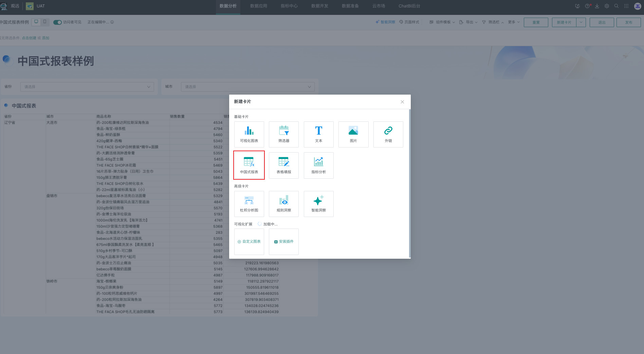
Task: Click the 自定义图表 button
Action: pyautogui.click(x=249, y=242)
